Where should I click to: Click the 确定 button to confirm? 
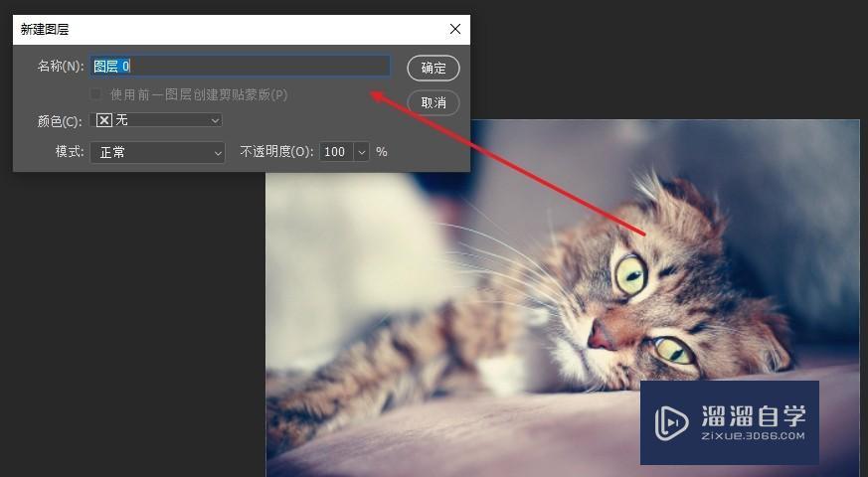click(x=433, y=68)
